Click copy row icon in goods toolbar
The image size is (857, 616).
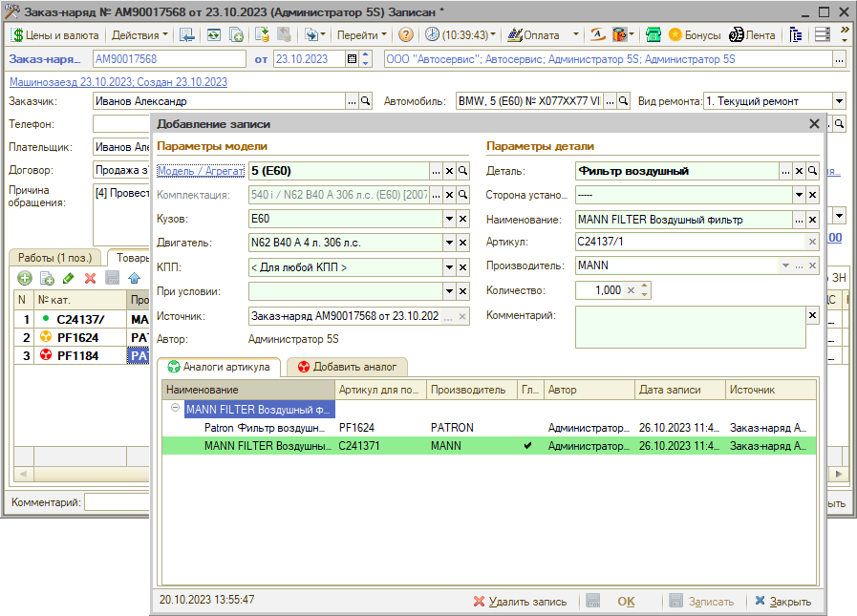47,278
